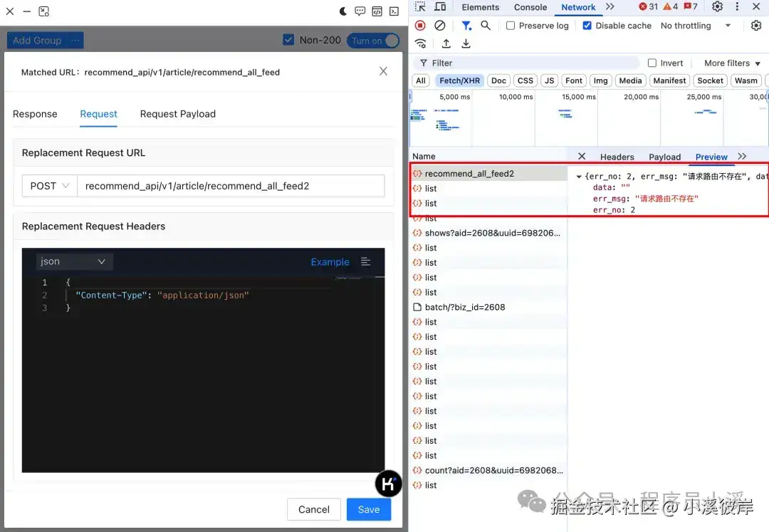The image size is (769, 532).
Task: Select the Fetch/XHR filter chip
Action: click(459, 80)
